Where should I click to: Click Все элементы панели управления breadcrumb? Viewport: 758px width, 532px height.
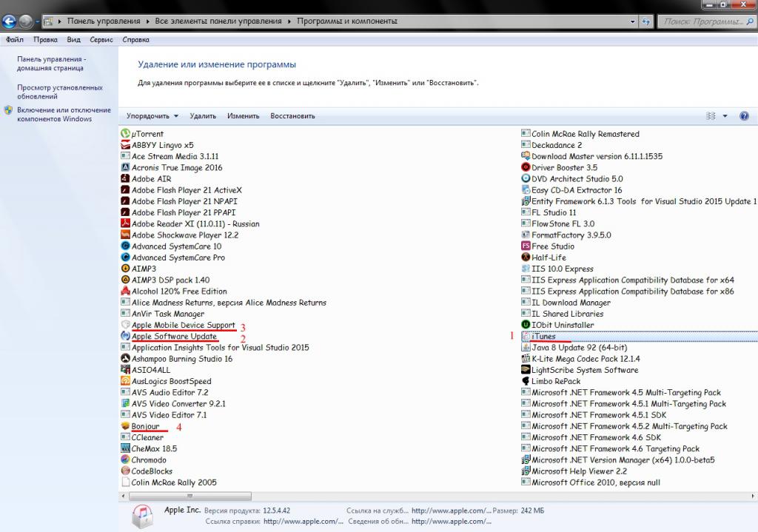(218, 21)
